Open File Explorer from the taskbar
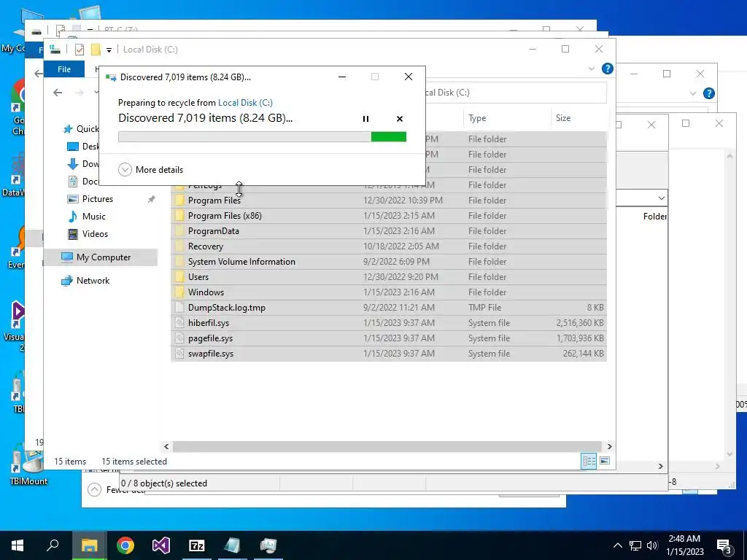Viewport: 747px width, 560px height. click(89, 545)
